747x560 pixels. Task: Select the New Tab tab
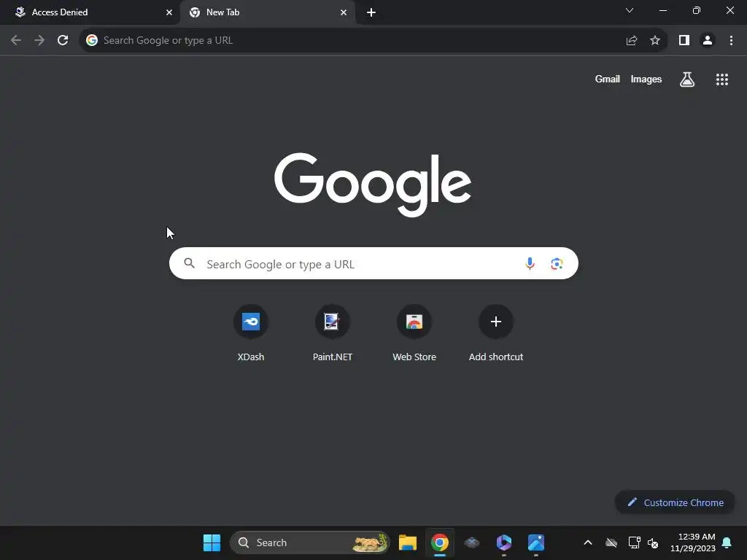[x=267, y=12]
